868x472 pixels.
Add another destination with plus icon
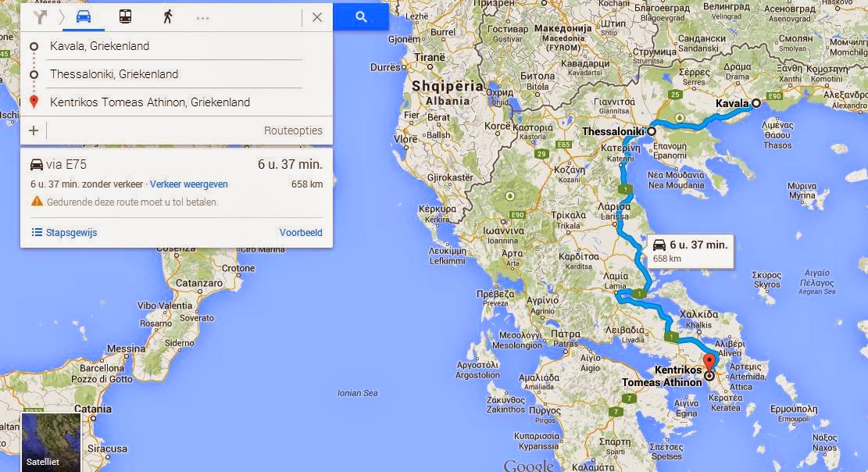click(x=34, y=131)
